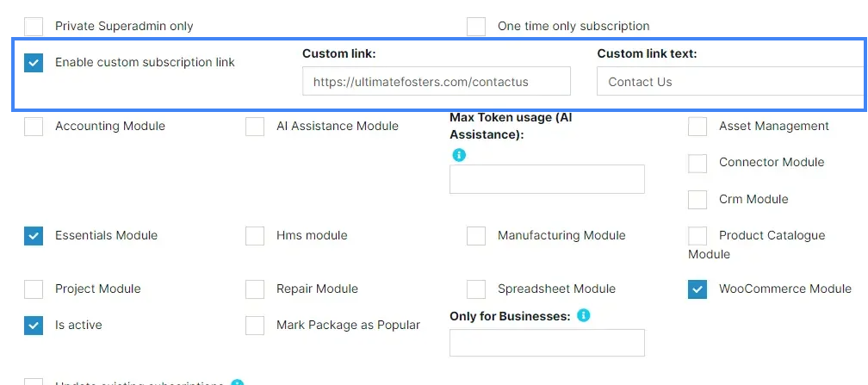This screenshot has height=385, width=868.
Task: Select the Connector Module checkbox
Action: [x=697, y=163]
